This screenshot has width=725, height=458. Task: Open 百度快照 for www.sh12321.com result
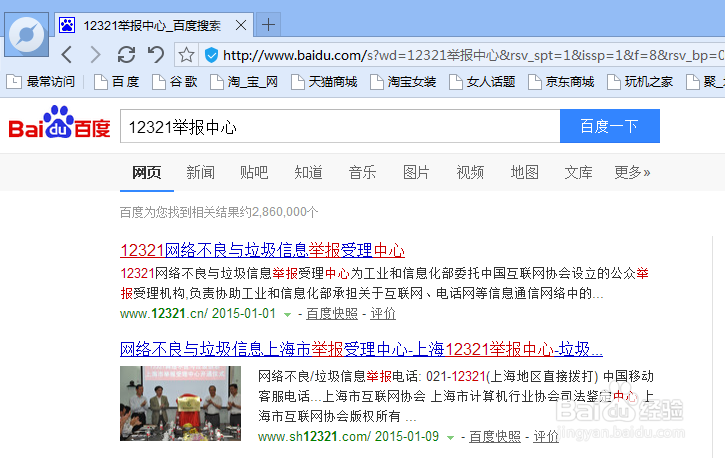point(495,436)
